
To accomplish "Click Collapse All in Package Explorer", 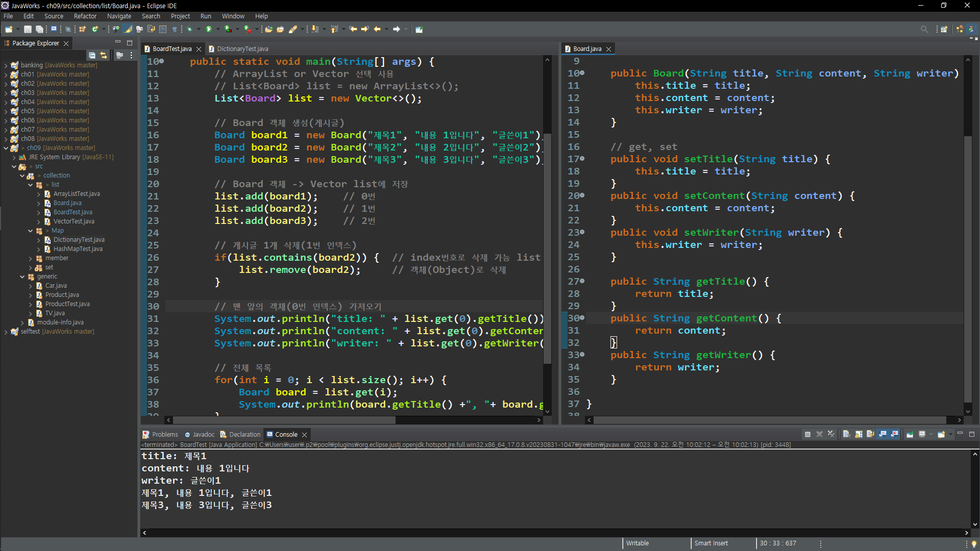I will click(92, 55).
